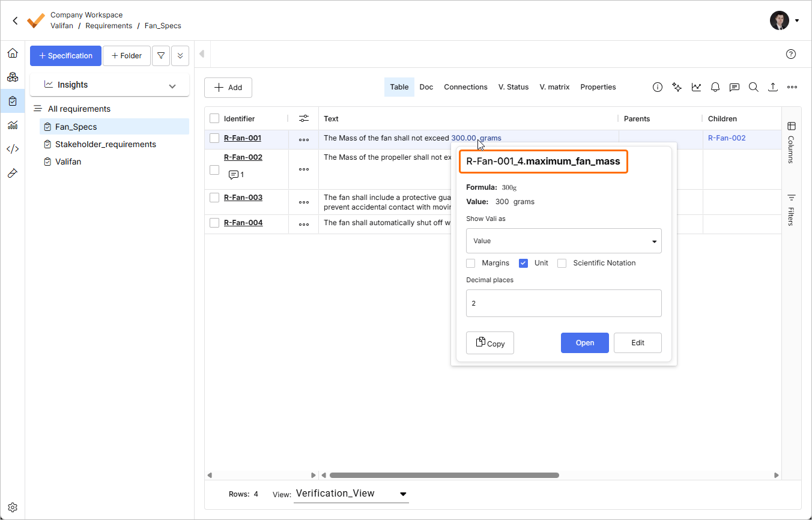Open the Verification_View view dropdown
The width and height of the screenshot is (812, 520).
click(351, 494)
